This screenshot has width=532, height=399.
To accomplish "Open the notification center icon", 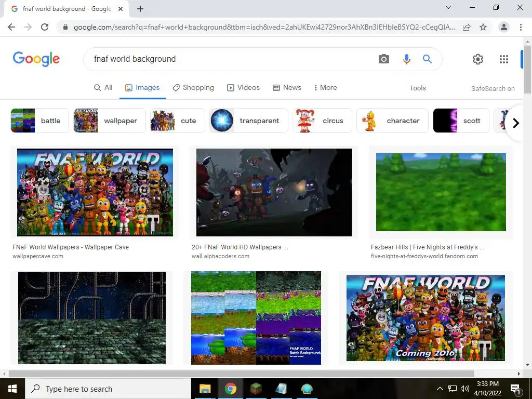I will coord(515,389).
